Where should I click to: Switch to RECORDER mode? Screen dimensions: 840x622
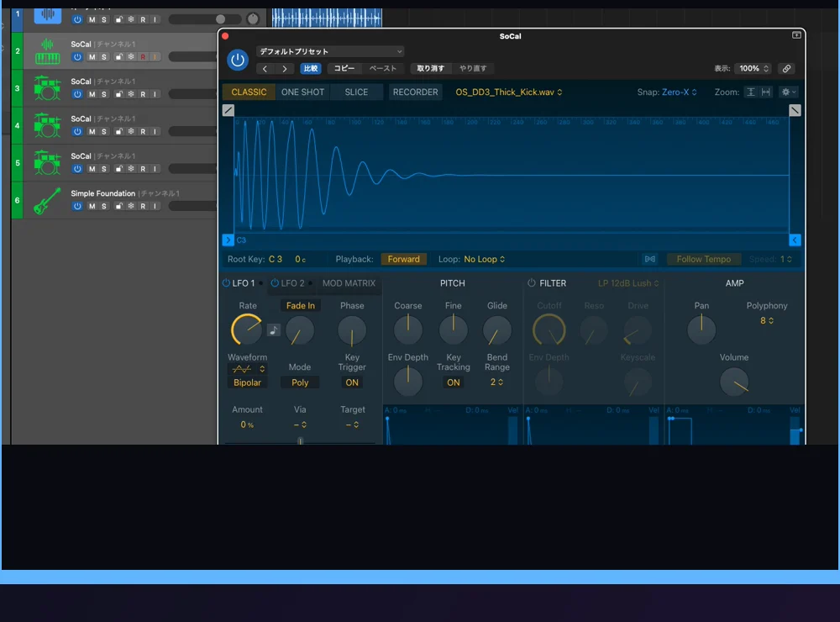point(415,92)
